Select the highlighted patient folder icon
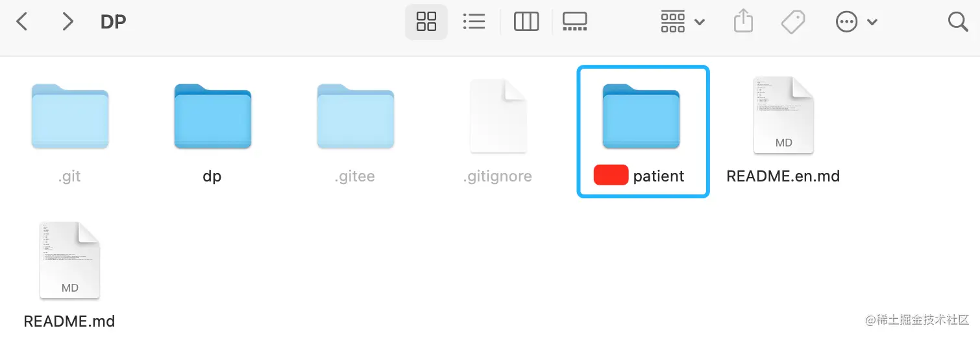980x337 pixels. (x=641, y=117)
